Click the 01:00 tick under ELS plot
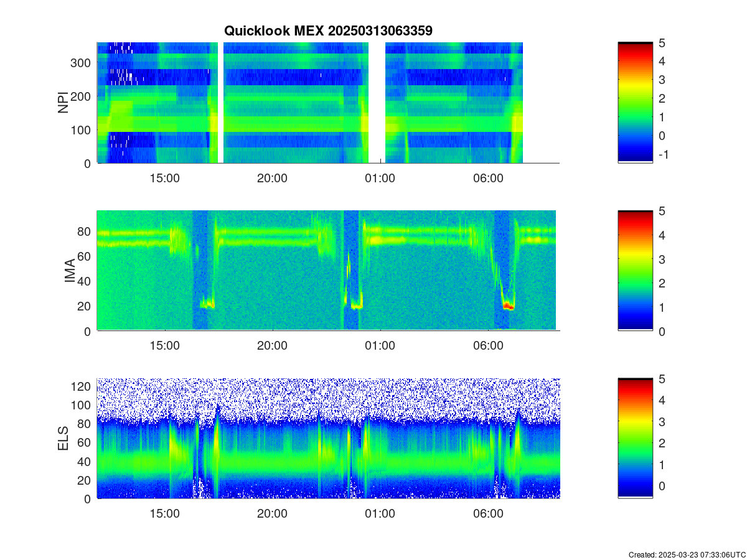The width and height of the screenshot is (747, 560). [380, 514]
